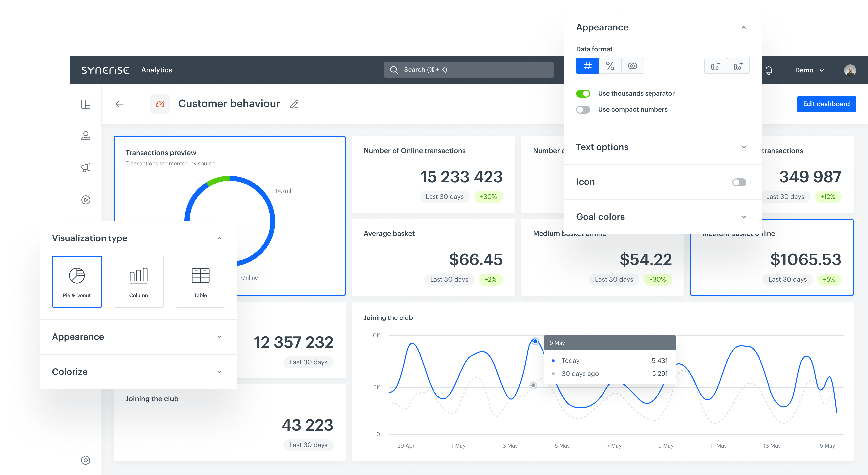
Task: Turn on the Icon toggle
Action: 739,182
